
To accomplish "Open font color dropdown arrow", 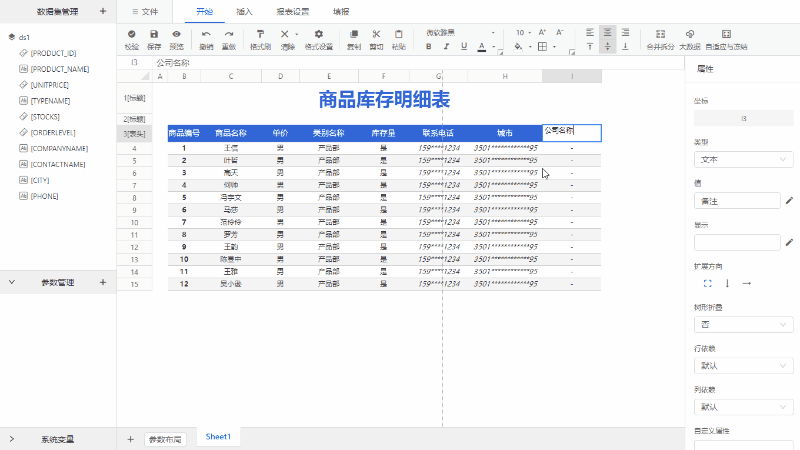I will point(493,47).
